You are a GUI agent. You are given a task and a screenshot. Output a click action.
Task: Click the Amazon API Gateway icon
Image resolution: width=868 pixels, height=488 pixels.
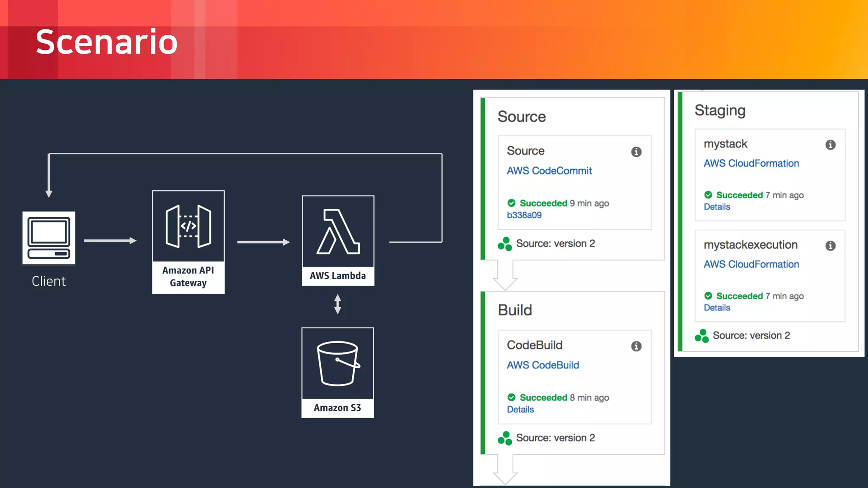(188, 226)
